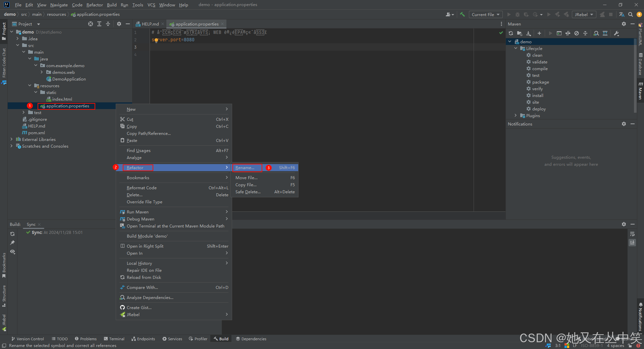Select DemoApplication class in project tree
644x349 pixels.
click(x=69, y=79)
